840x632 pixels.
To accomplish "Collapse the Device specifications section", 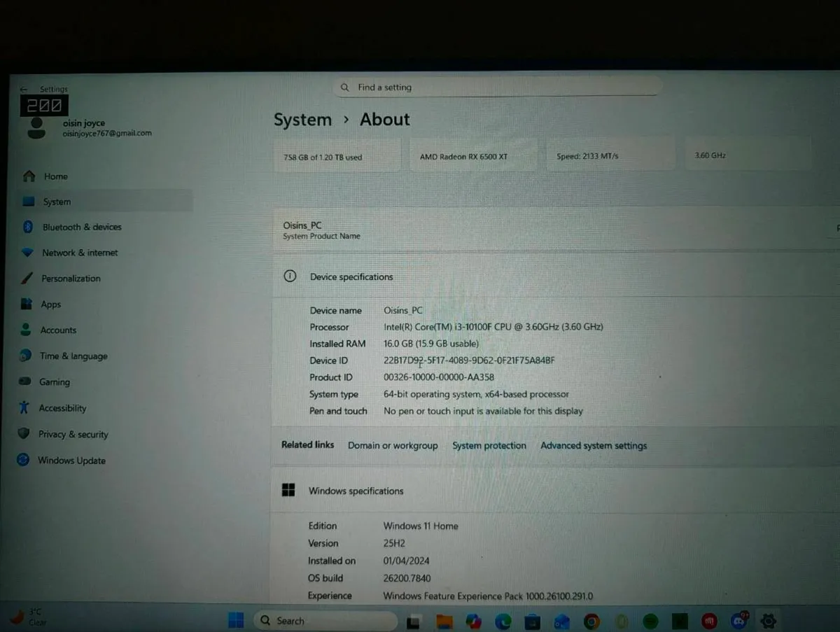I will click(351, 277).
